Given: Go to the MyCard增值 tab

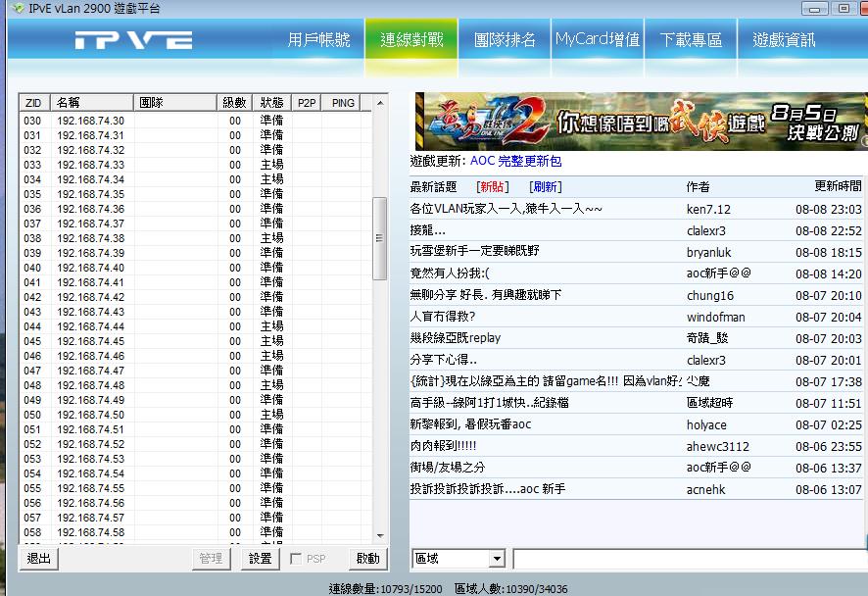Looking at the screenshot, I should (598, 40).
